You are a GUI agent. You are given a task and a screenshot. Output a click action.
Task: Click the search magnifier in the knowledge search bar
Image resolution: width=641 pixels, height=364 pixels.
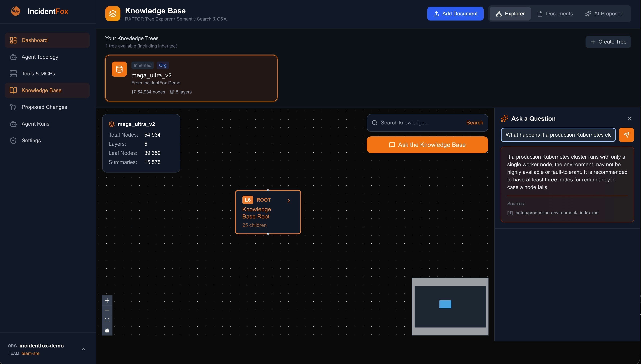(x=375, y=123)
